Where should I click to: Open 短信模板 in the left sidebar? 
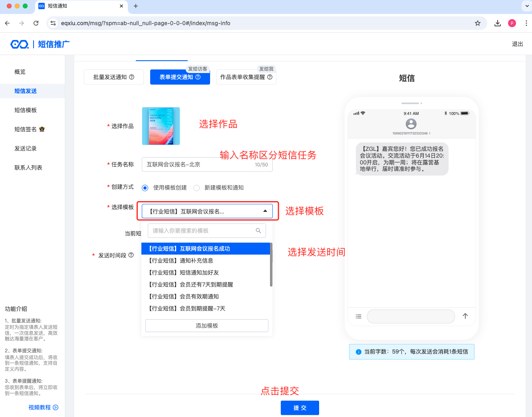click(x=26, y=110)
